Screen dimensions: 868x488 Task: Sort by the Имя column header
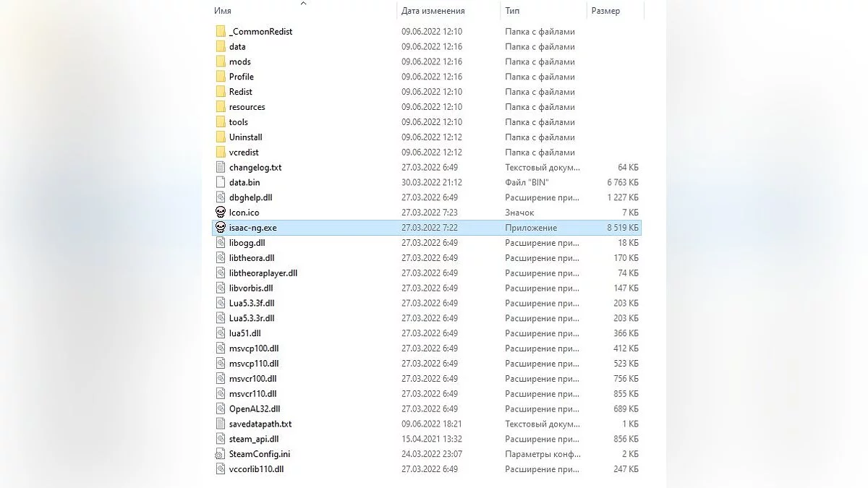click(223, 11)
